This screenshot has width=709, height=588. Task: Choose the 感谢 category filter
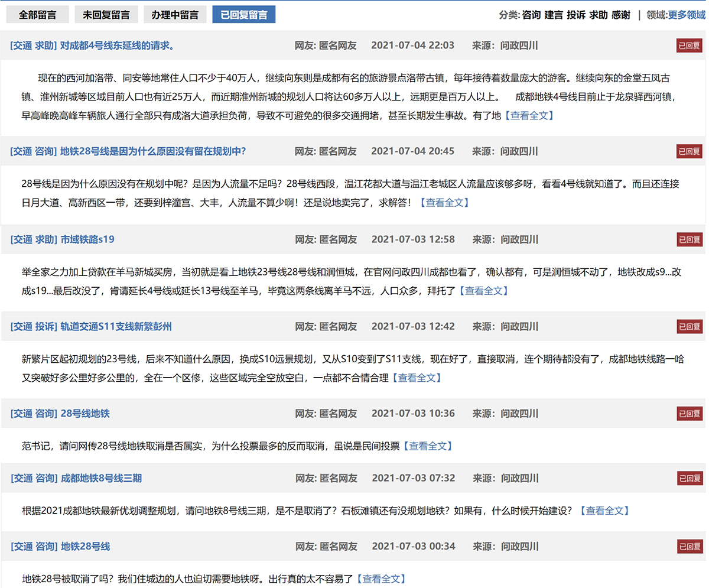620,15
